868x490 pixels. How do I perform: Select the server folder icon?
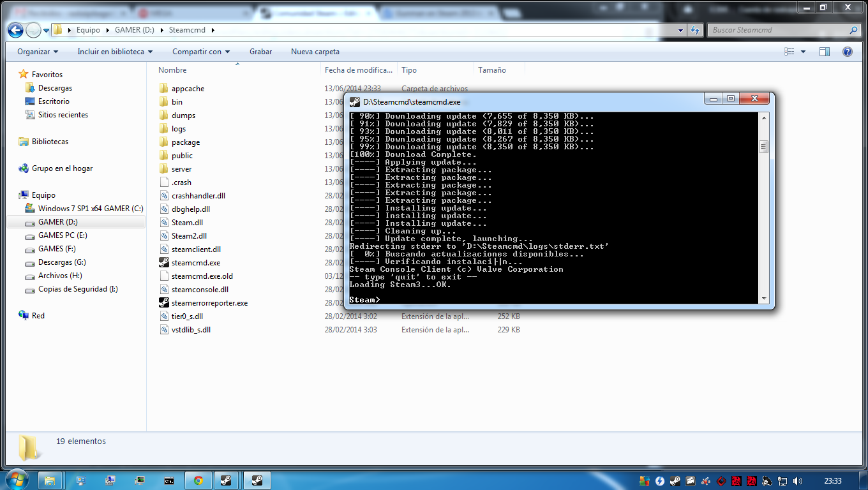coord(164,169)
